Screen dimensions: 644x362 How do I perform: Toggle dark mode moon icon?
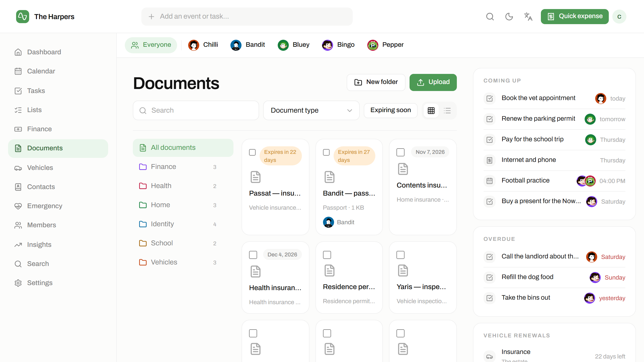(509, 17)
